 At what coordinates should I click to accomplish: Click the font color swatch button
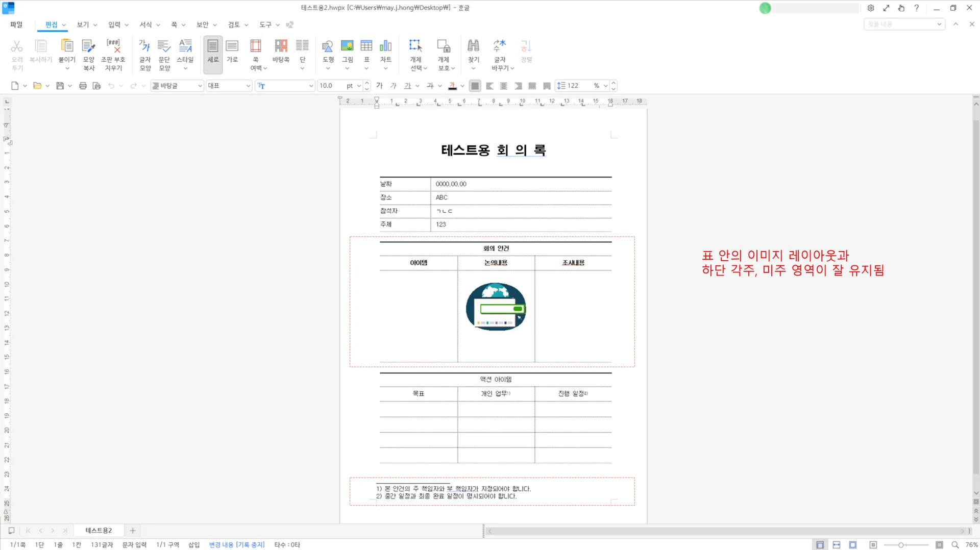pyautogui.click(x=452, y=86)
